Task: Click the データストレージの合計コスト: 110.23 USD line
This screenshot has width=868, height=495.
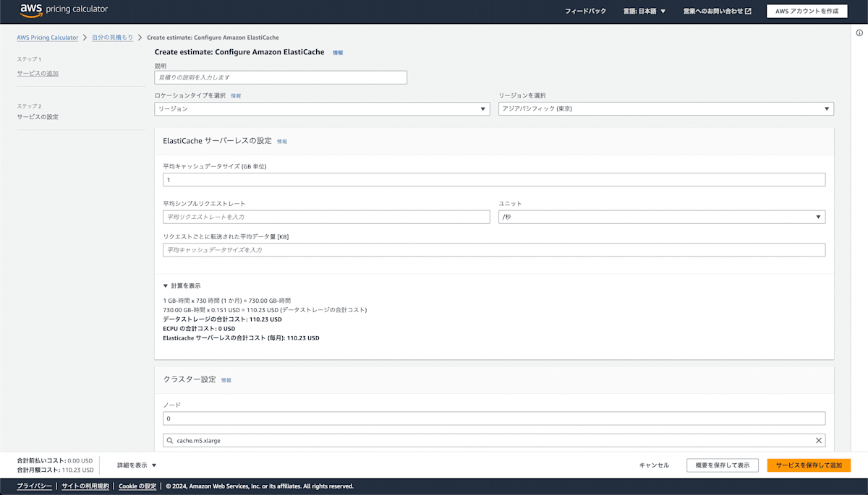Action: (222, 319)
